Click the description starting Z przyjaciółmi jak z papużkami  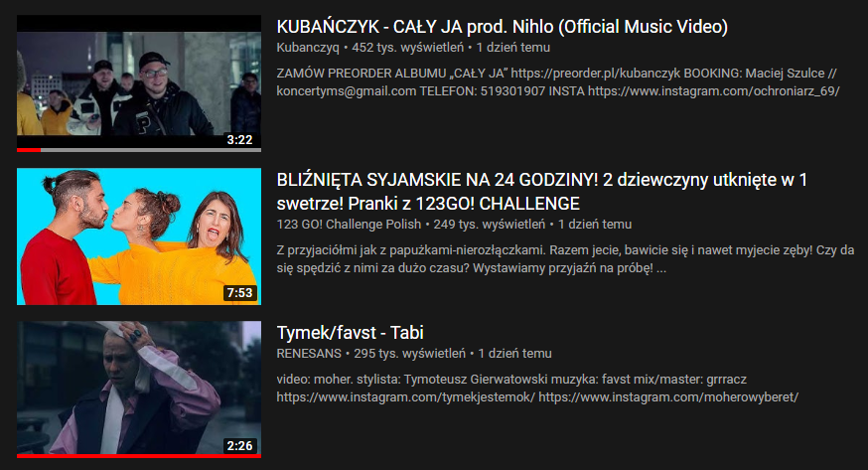565,259
